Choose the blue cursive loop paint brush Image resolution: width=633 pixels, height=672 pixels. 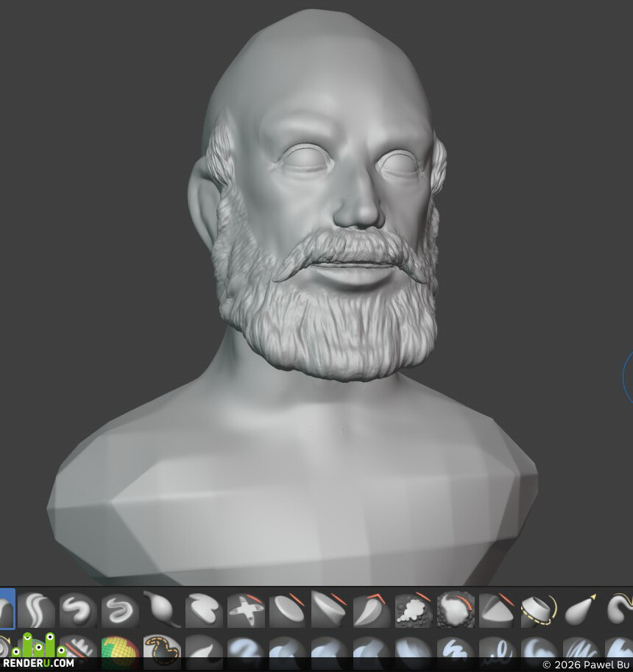point(498,651)
